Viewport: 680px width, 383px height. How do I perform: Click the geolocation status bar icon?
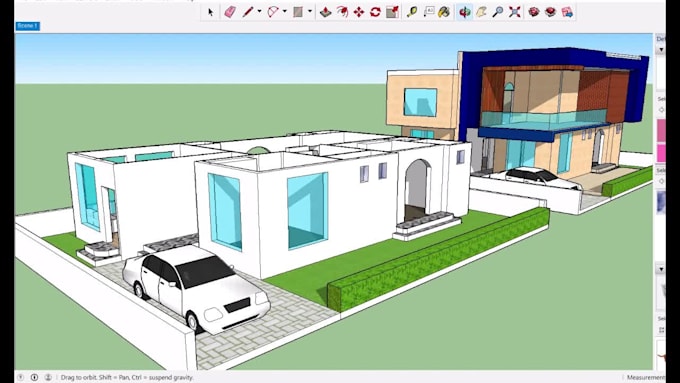pyautogui.click(x=20, y=377)
